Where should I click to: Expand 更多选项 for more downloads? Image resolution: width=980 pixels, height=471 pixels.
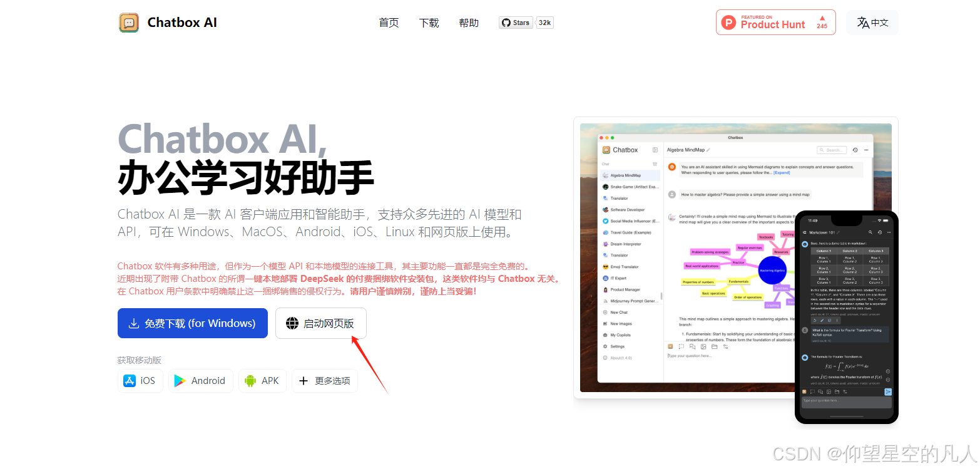coord(325,381)
